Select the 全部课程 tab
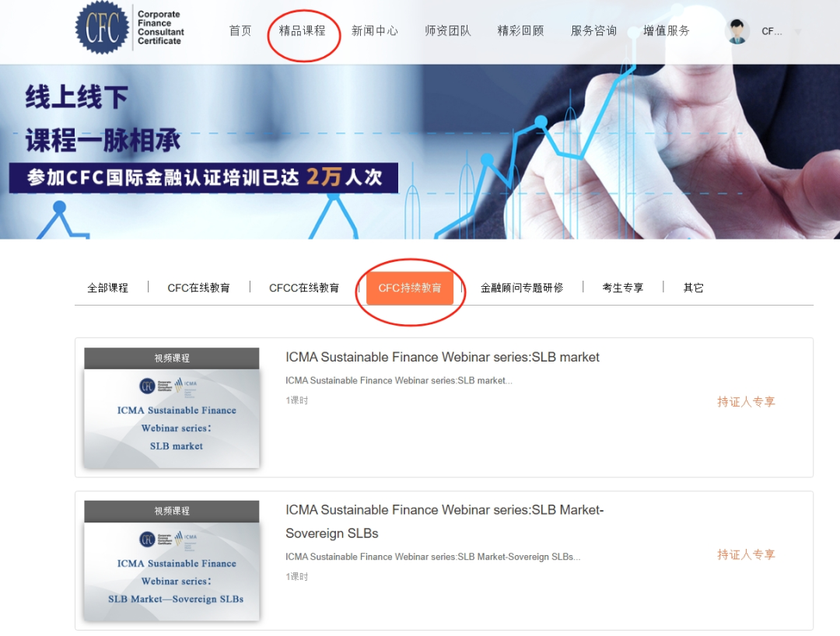The image size is (840, 636). coord(107,288)
